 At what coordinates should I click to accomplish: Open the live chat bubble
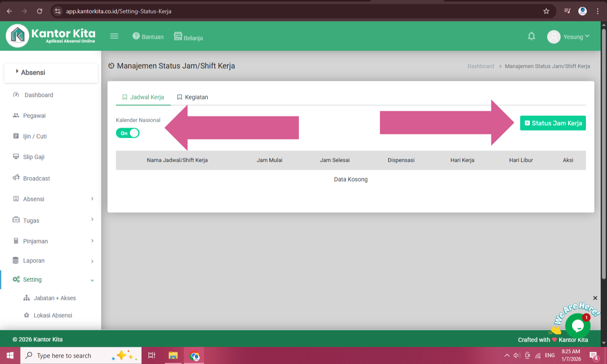coord(577,325)
